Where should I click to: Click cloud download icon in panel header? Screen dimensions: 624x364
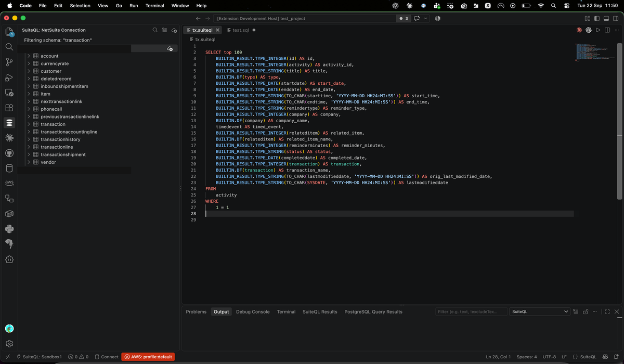click(174, 30)
